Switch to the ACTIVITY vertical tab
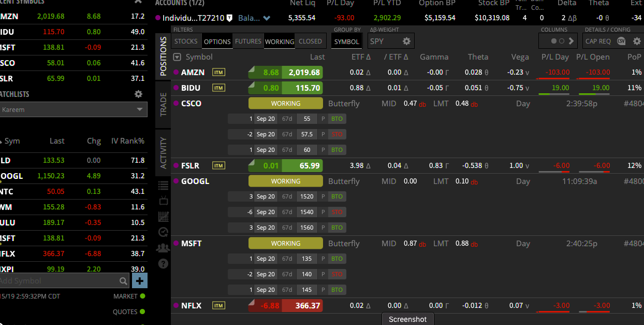 [x=163, y=152]
